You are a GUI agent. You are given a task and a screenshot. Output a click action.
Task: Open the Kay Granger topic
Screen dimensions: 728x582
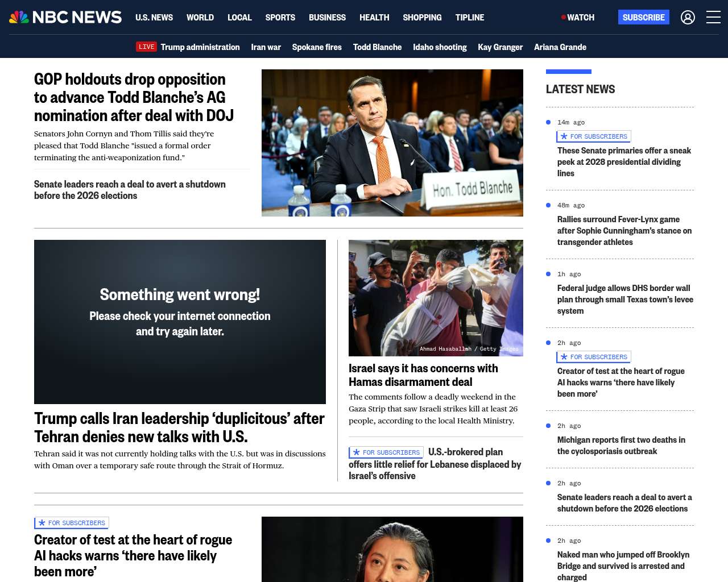coord(500,47)
